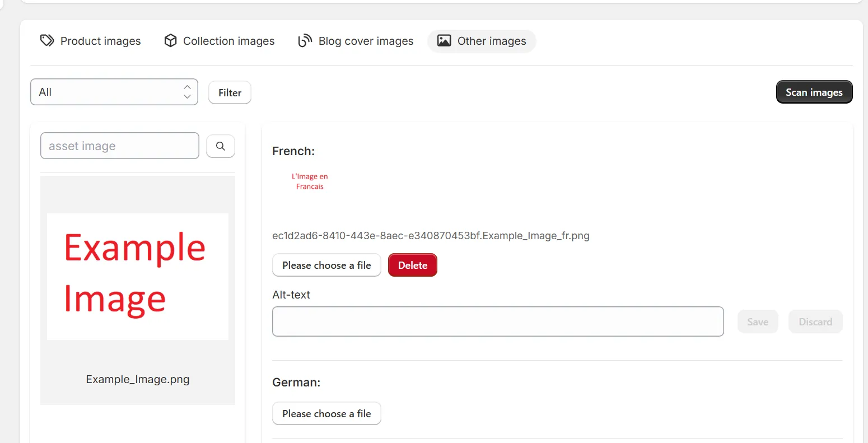Click the French image preview
This screenshot has width=868, height=443.
[x=310, y=181]
